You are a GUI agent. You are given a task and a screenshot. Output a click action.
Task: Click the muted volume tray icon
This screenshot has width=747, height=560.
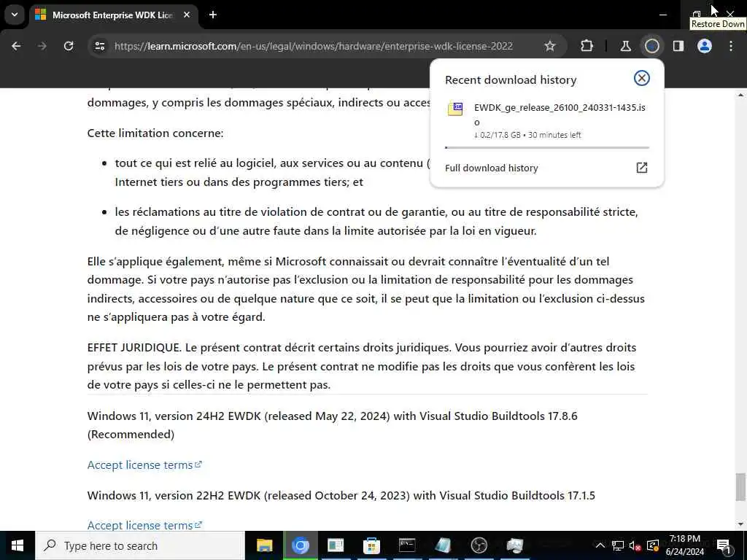point(635,545)
